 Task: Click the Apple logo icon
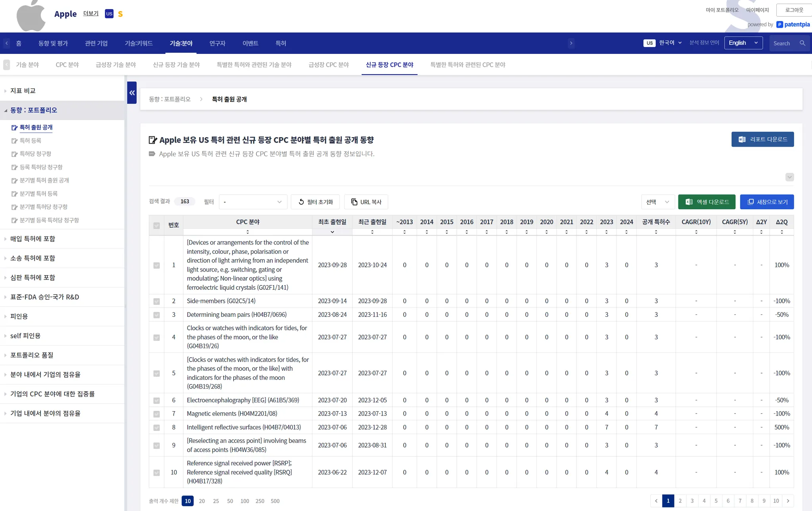click(x=31, y=16)
